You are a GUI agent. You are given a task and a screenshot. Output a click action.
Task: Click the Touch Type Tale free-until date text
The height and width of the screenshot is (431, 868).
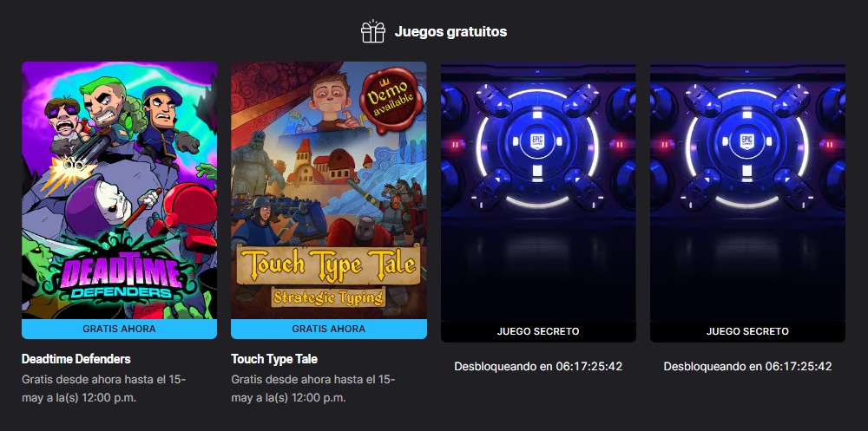(312, 389)
